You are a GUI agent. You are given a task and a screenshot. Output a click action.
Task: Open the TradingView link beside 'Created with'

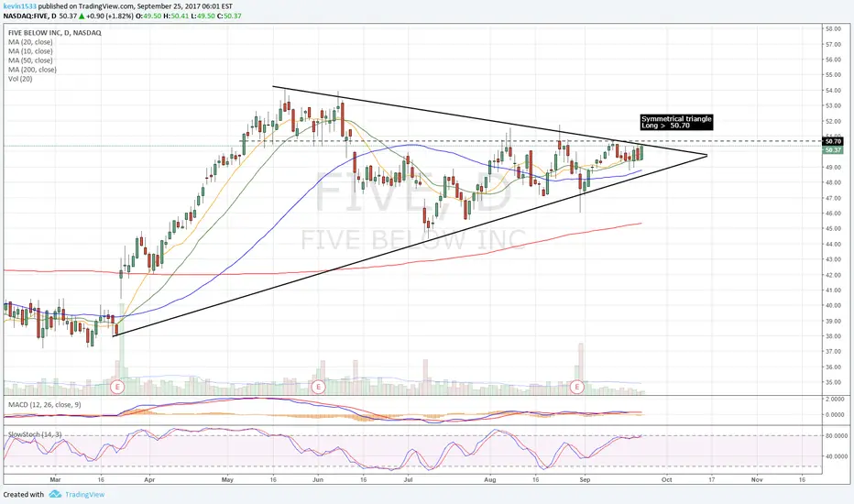pos(84,495)
